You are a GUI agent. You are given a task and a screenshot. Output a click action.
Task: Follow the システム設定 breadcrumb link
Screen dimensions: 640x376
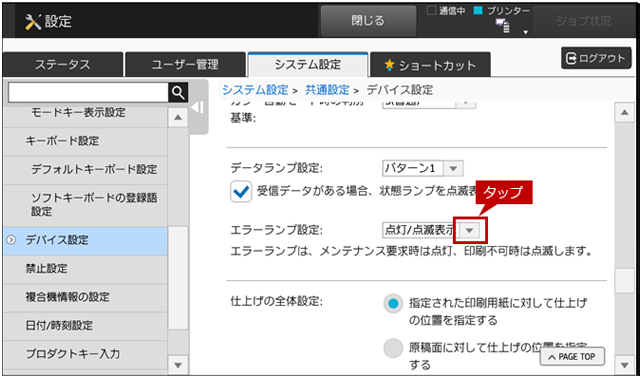pyautogui.click(x=255, y=90)
